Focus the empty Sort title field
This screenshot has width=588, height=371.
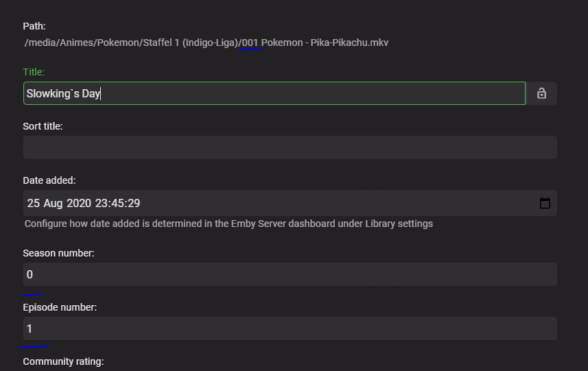pos(290,147)
